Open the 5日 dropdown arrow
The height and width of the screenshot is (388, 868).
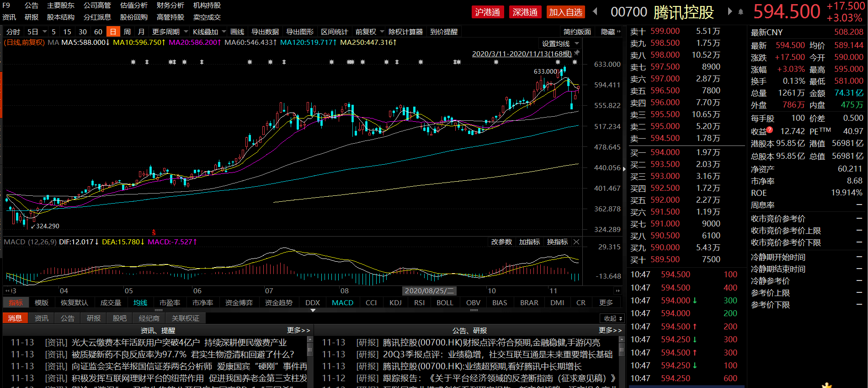pos(45,32)
